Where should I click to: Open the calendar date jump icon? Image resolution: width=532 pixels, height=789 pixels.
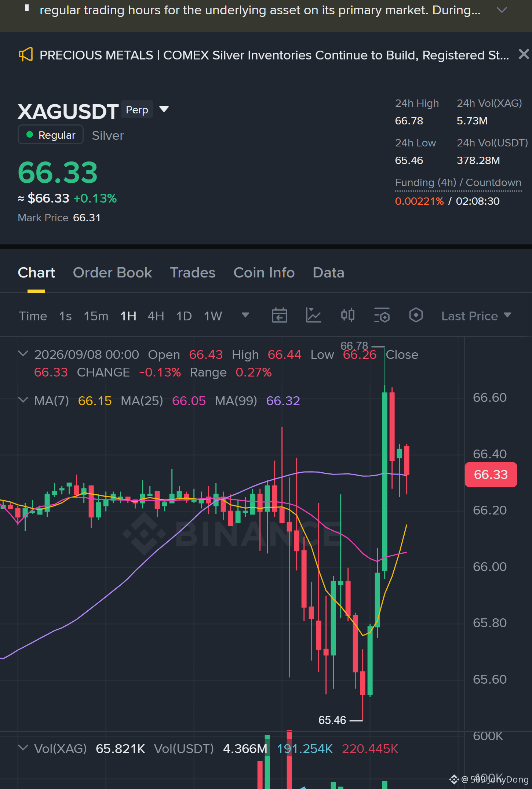(x=279, y=316)
